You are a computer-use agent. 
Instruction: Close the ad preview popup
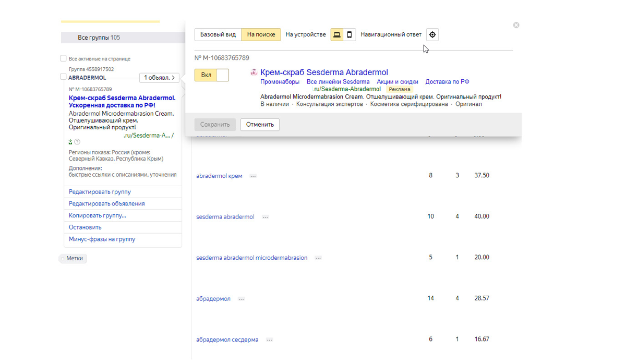pyautogui.click(x=516, y=25)
